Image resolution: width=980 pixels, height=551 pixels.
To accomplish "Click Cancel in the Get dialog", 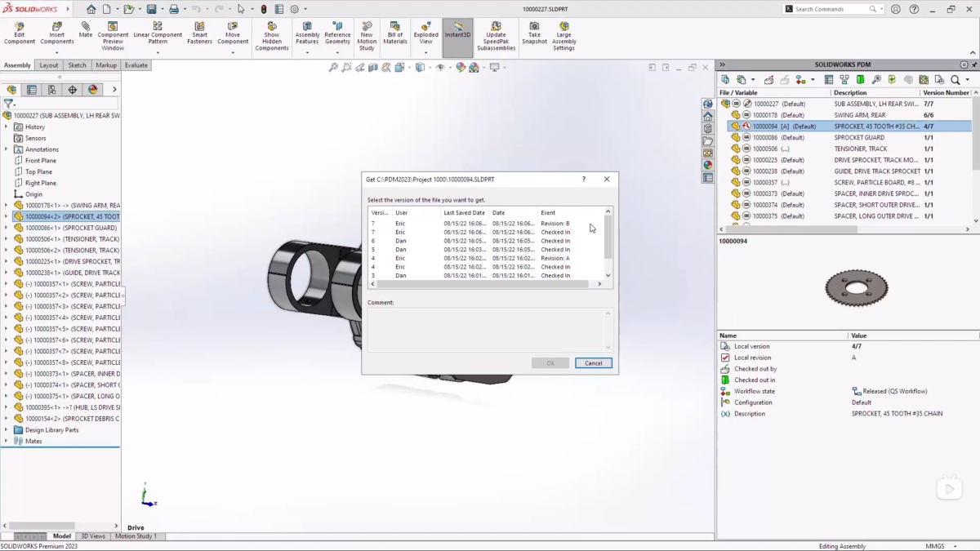I will (593, 363).
